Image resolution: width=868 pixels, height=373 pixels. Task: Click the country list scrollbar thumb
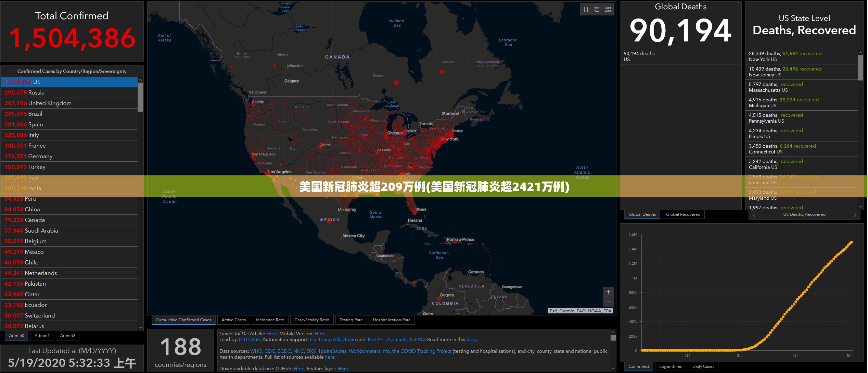click(x=140, y=97)
